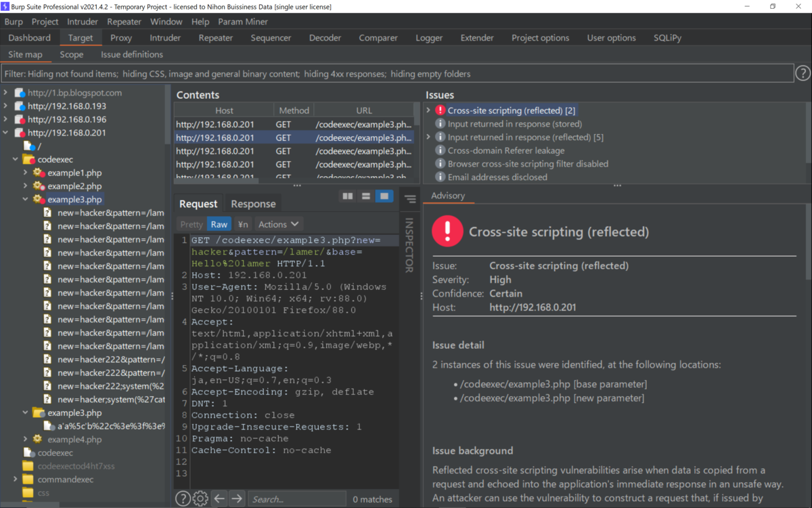The height and width of the screenshot is (508, 812).
Task: Select the root '/' tree item
Action: tap(39, 146)
